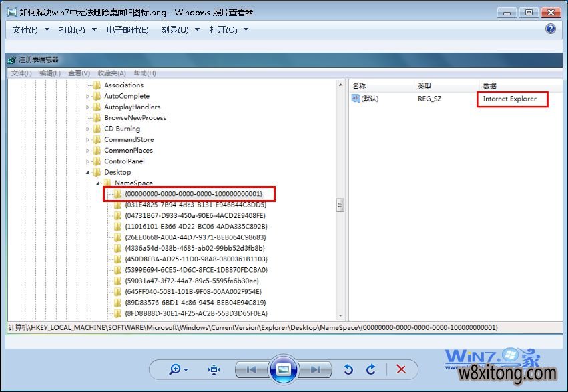Click the rotate counterclockwise icon

point(347,369)
